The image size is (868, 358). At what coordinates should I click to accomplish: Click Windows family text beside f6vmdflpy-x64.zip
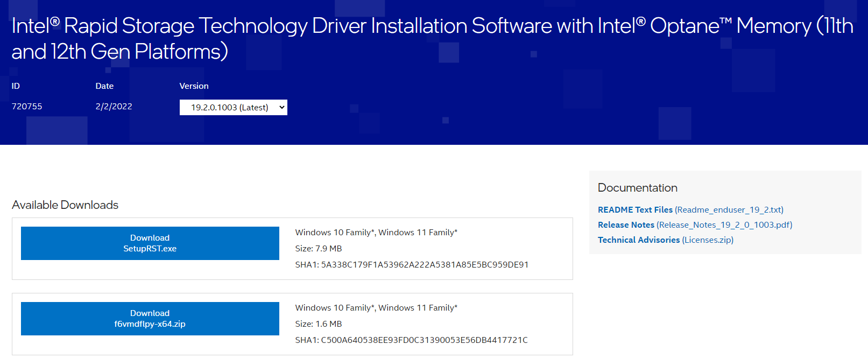[x=376, y=308]
